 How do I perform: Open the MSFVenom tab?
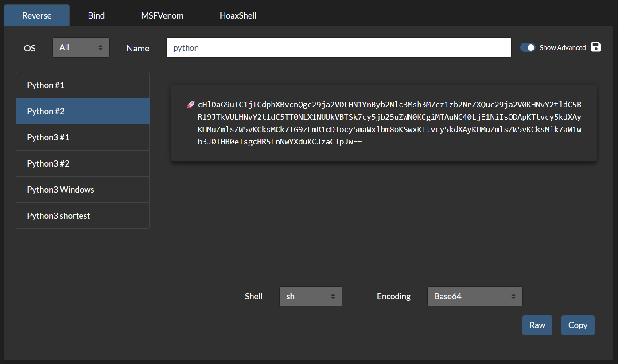tap(162, 15)
